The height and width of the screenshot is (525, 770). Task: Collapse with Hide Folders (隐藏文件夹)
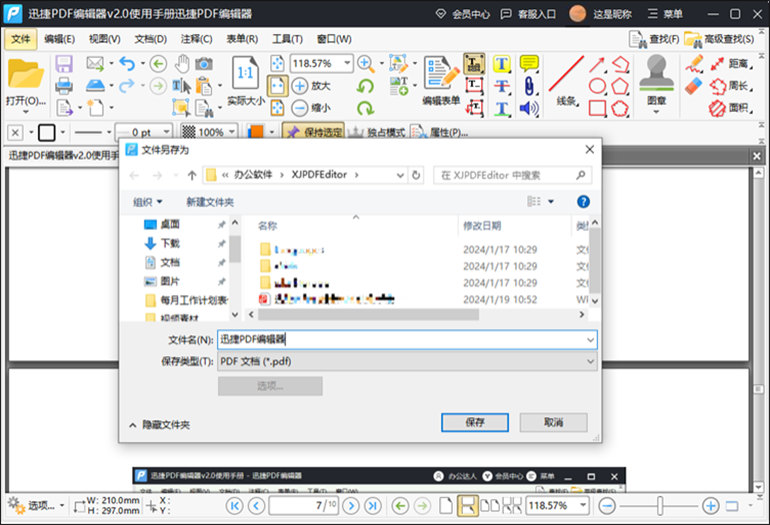click(160, 425)
